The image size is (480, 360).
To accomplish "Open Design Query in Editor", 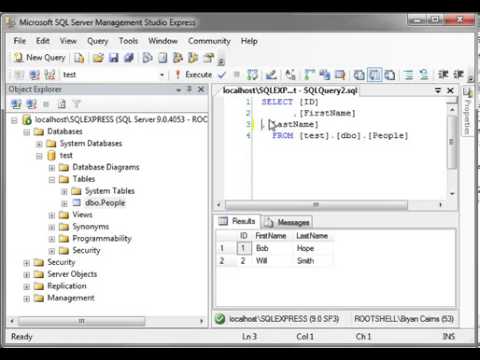I will [271, 75].
